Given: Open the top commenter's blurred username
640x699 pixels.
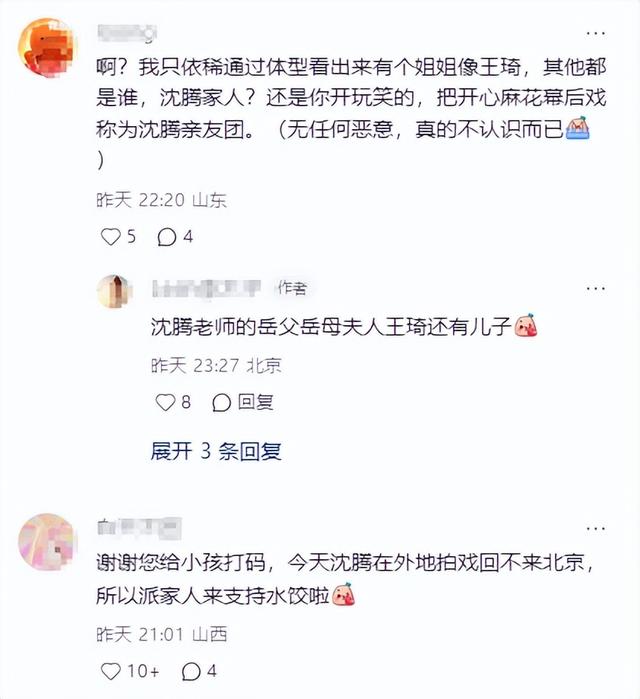Looking at the screenshot, I should (x=127, y=34).
